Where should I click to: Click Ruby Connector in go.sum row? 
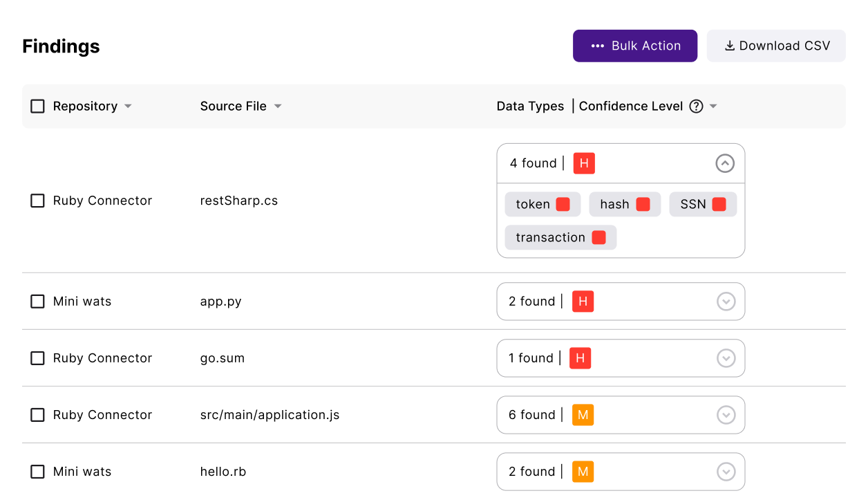102,358
